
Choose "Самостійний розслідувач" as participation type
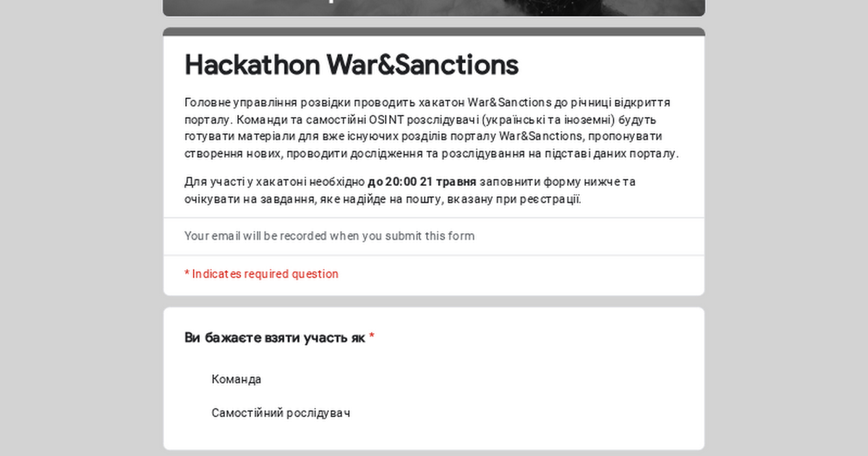click(x=281, y=413)
